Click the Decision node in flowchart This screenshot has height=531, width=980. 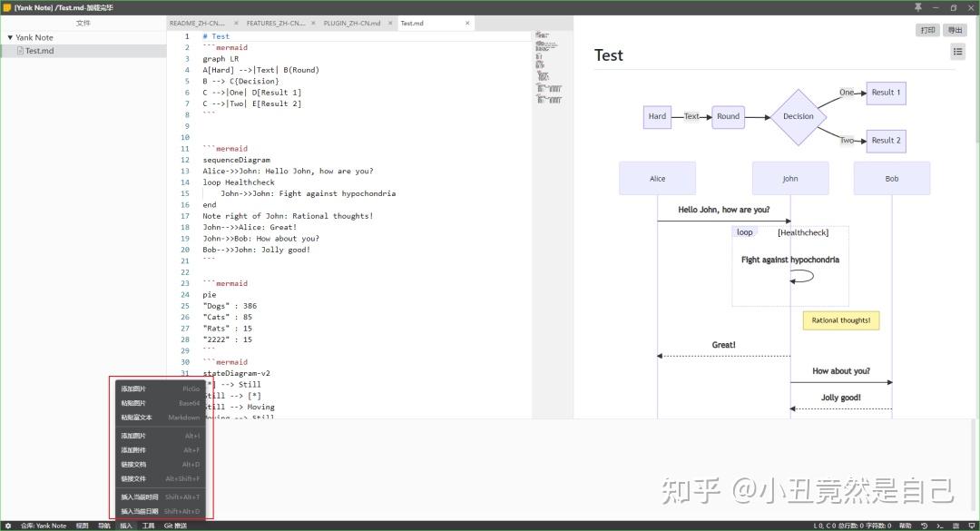coord(799,116)
